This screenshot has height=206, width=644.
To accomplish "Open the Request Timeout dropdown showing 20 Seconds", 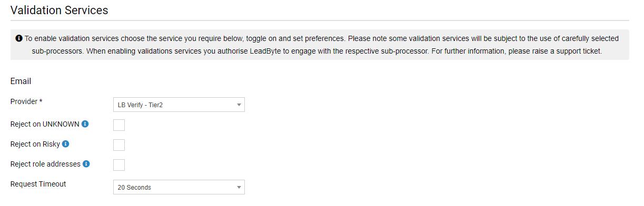I will [179, 187].
